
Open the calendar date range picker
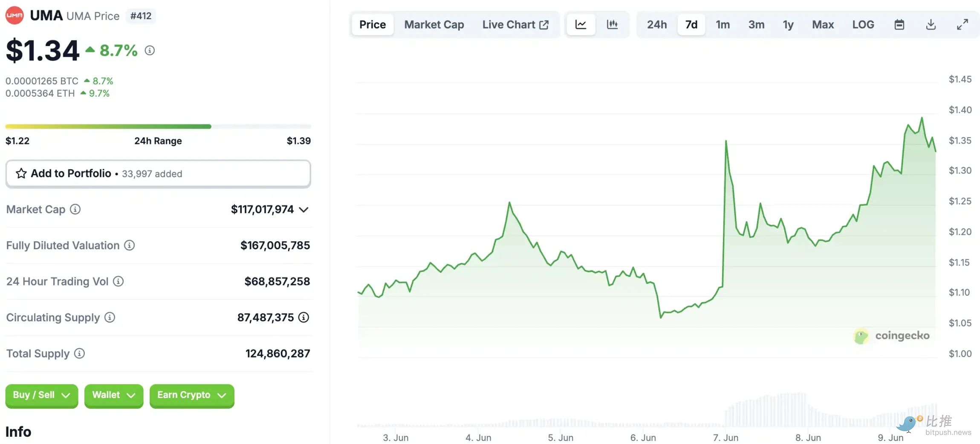[899, 25]
